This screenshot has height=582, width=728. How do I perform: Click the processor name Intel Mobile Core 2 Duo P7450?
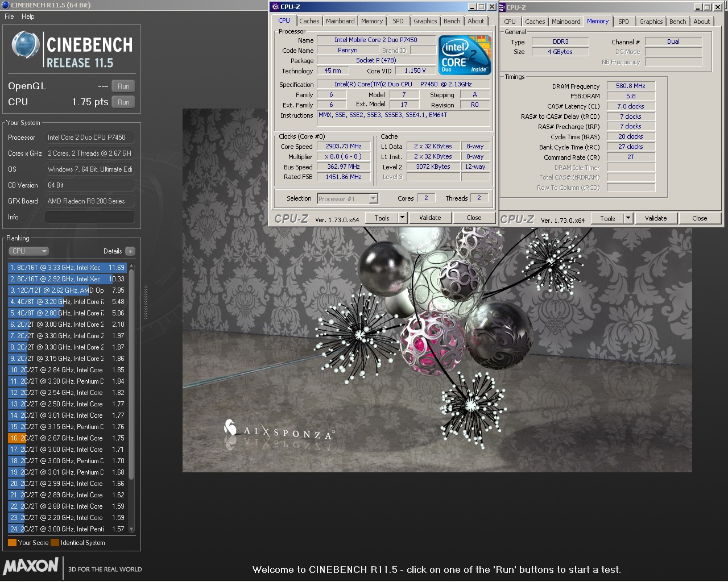pos(376,40)
